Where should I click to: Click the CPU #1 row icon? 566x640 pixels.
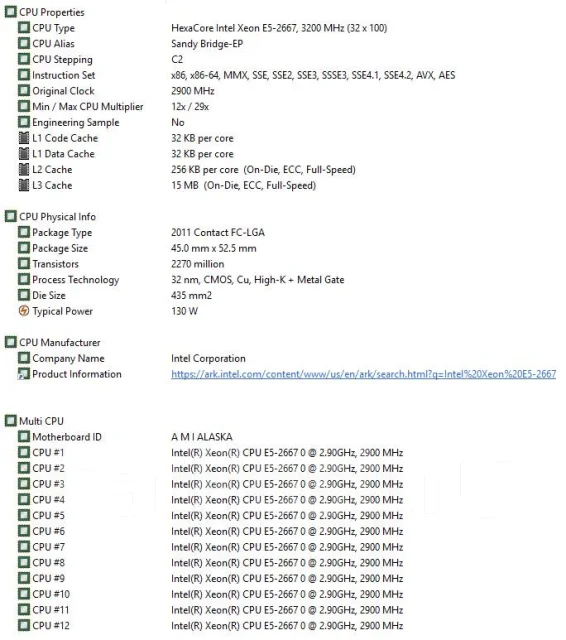pyautogui.click(x=24, y=452)
